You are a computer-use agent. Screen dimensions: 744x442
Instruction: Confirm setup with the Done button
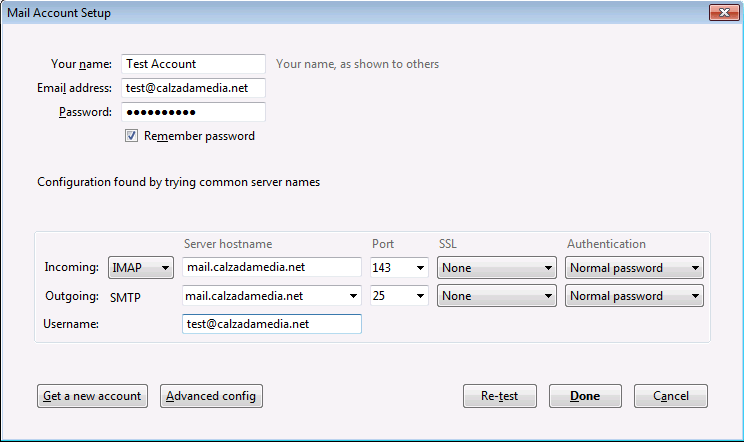click(x=585, y=396)
